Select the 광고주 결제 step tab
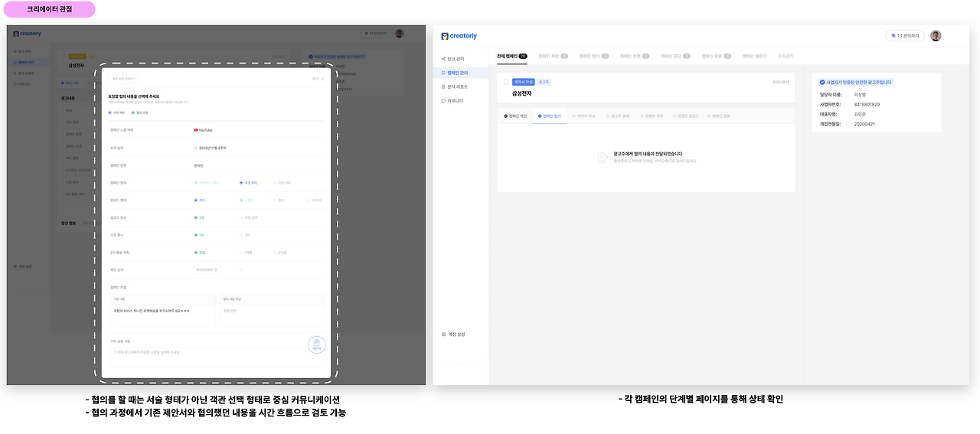Viewport: 980px width, 434px height. (x=617, y=116)
